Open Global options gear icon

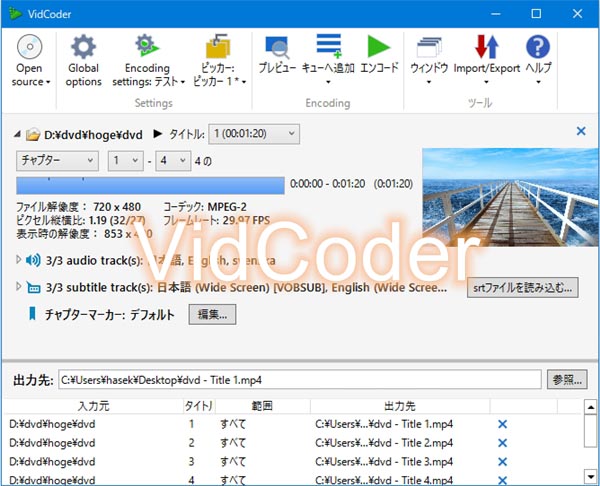[83, 47]
